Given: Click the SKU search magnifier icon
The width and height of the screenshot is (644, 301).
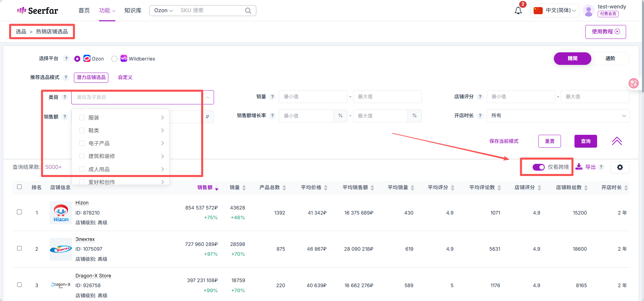Looking at the screenshot, I should 248,10.
